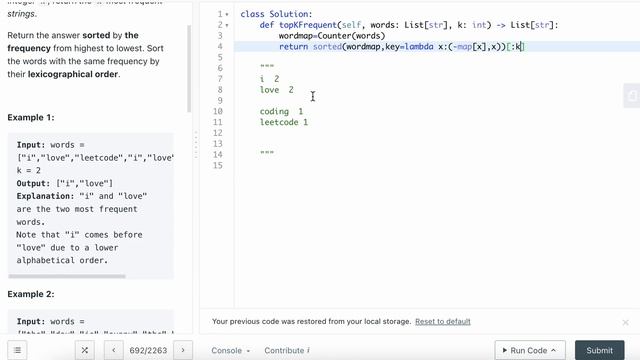Pick a random problem with shuffle icon
The image size is (640, 360).
tap(84, 350)
